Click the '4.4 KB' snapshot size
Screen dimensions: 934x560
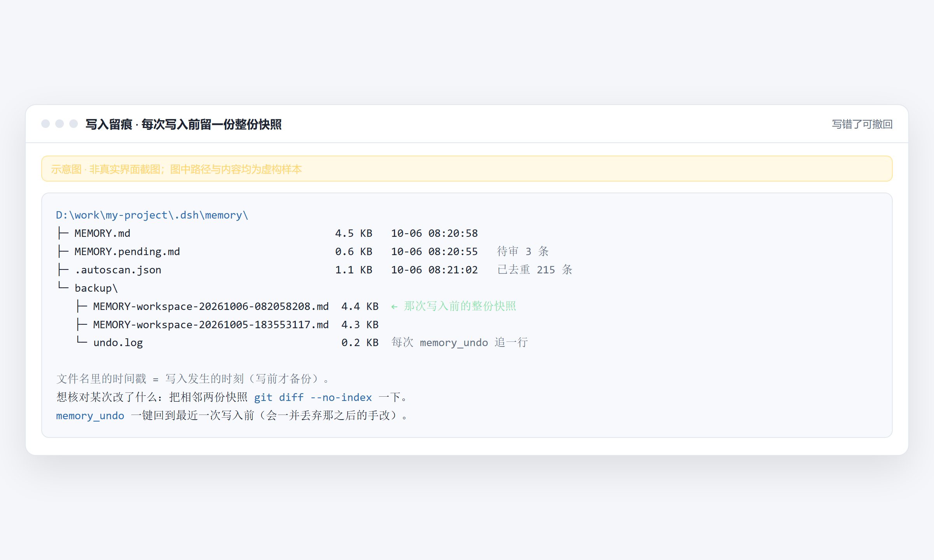(360, 306)
